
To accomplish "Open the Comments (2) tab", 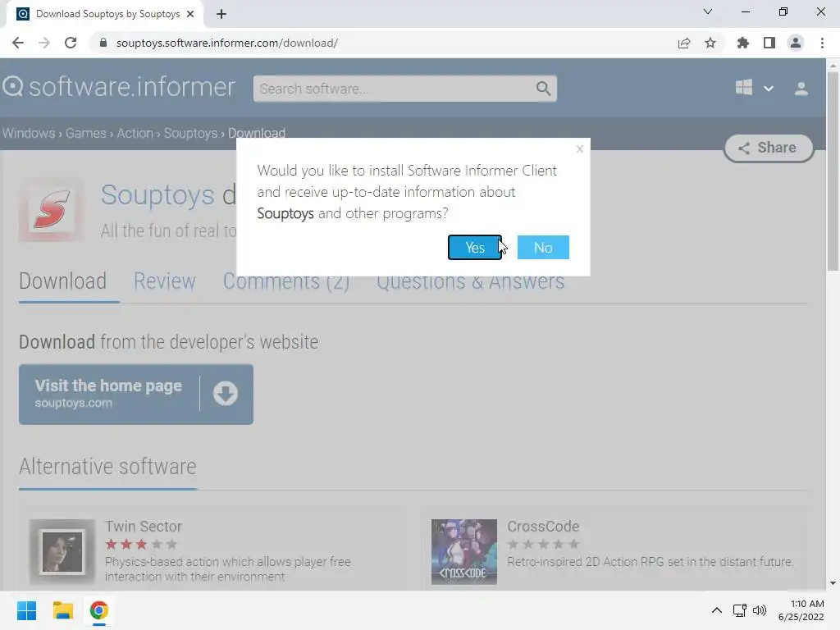I will coord(286,282).
